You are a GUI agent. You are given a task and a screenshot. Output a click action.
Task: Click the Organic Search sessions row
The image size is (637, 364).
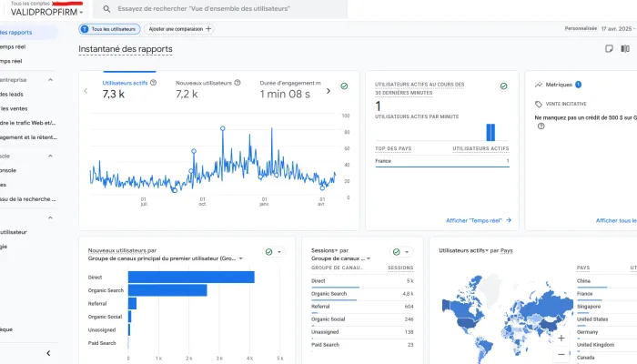point(362,294)
